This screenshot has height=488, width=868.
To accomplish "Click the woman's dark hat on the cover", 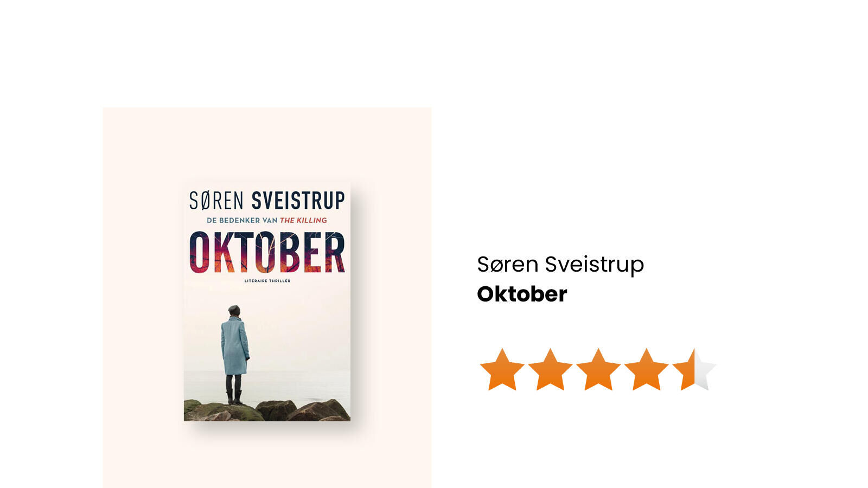I will pos(234,310).
